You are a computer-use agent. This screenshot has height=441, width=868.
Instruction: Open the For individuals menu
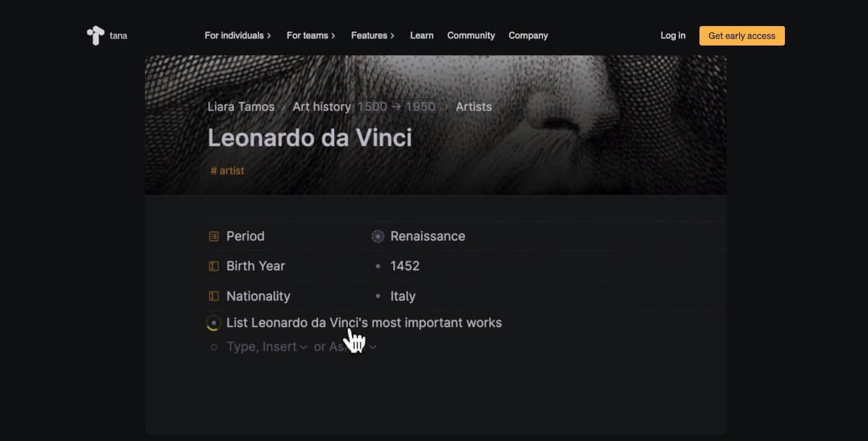click(237, 35)
